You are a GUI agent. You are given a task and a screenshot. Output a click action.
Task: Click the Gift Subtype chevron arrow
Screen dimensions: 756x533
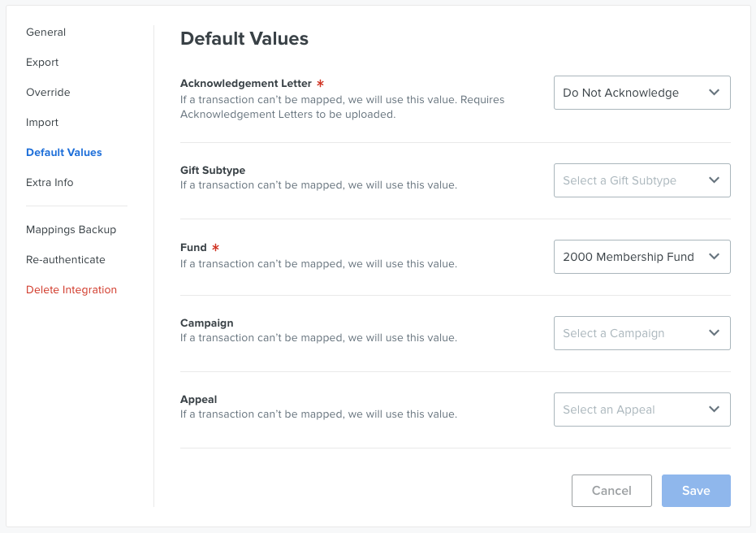point(714,180)
